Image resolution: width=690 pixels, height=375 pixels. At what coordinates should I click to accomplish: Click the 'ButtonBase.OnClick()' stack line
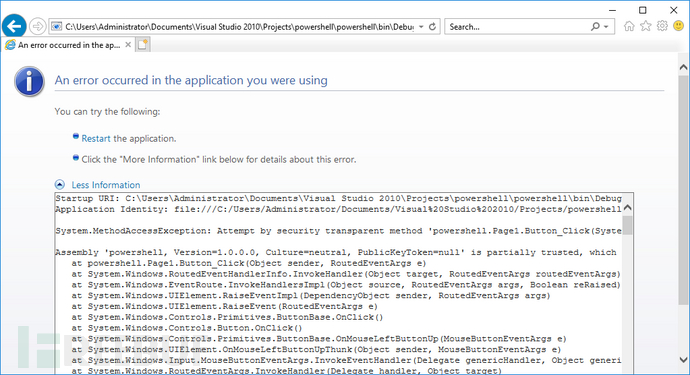227,317
